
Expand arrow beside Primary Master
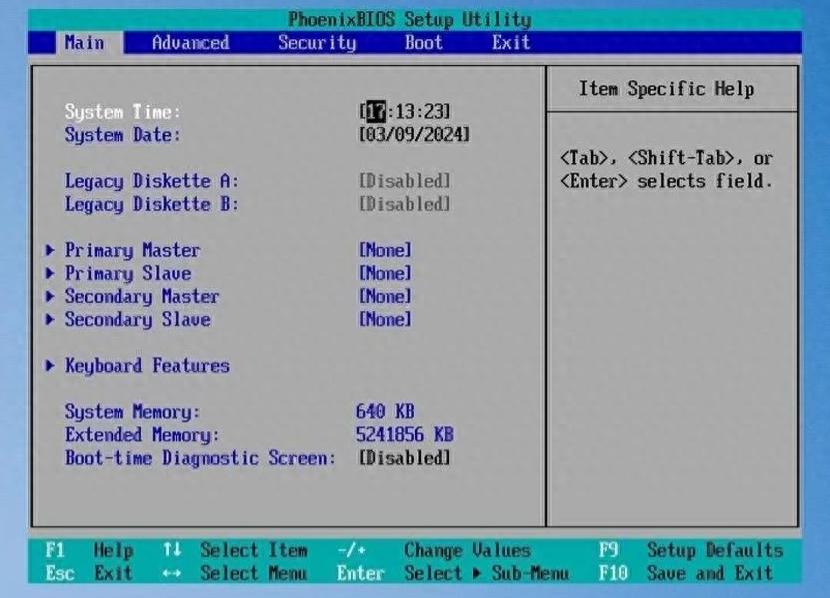coord(50,250)
